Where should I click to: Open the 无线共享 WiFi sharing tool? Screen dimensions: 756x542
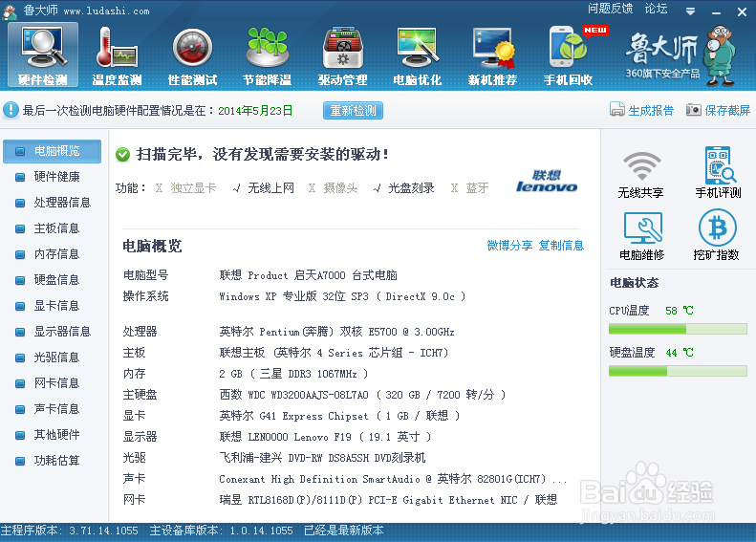point(640,174)
